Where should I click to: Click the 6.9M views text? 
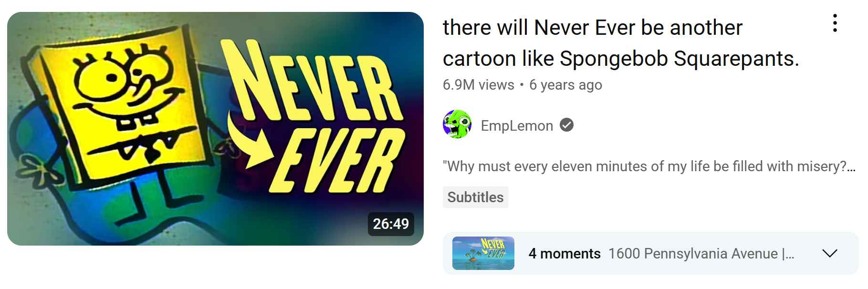point(478,85)
